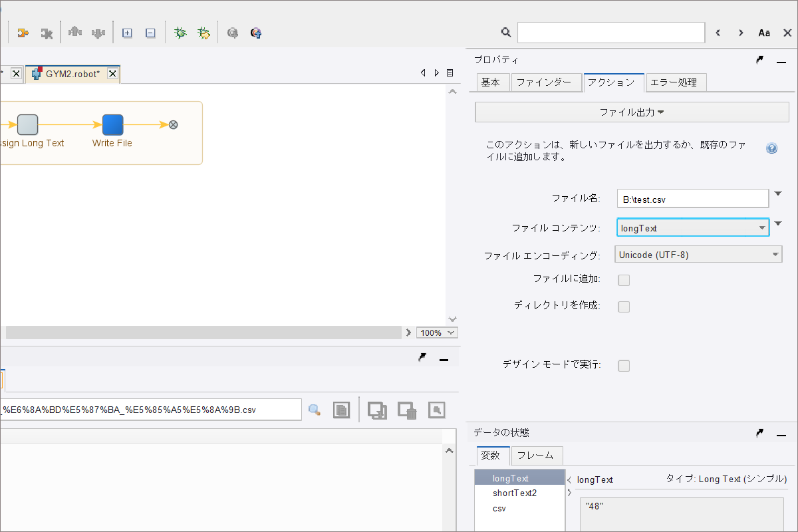Click the robot view horizontal scrollbar
This screenshot has width=798, height=532.
(x=203, y=332)
